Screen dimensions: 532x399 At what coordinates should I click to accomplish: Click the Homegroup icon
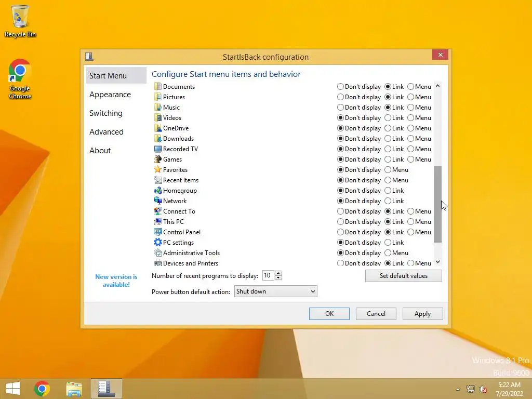158,190
